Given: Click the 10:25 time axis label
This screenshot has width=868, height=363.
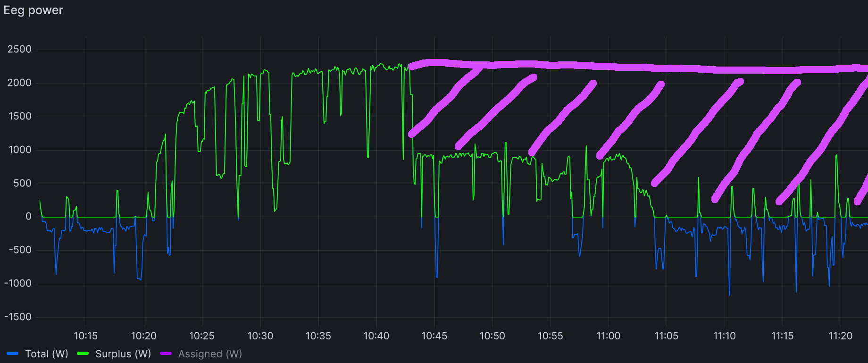Looking at the screenshot, I should 201,336.
